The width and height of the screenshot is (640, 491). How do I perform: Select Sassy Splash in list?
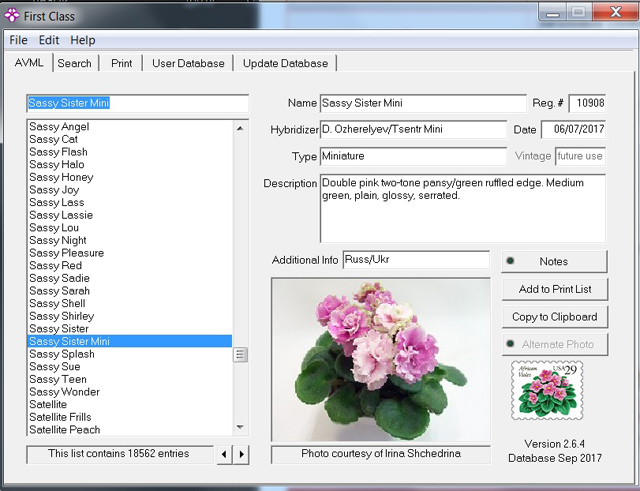pos(130,354)
